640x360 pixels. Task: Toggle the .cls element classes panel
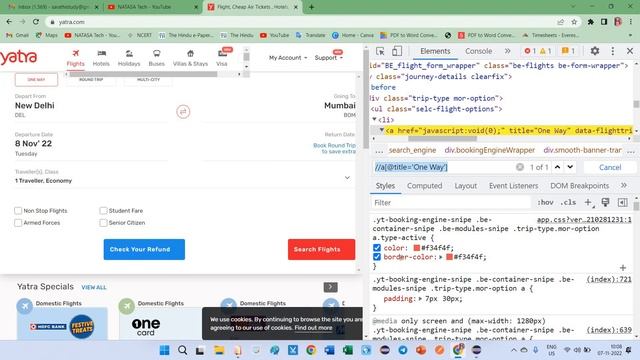click(568, 202)
